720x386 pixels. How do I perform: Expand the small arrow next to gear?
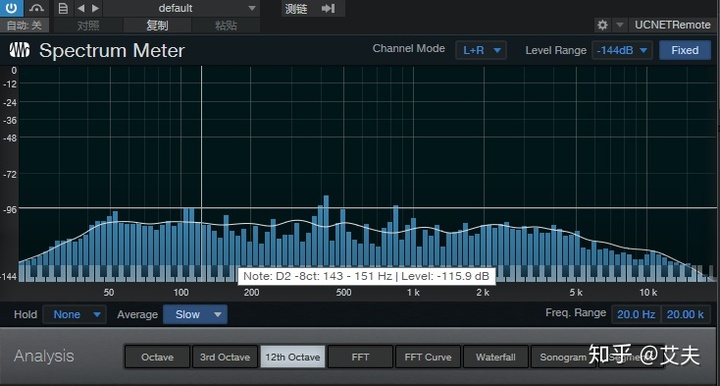[620, 25]
